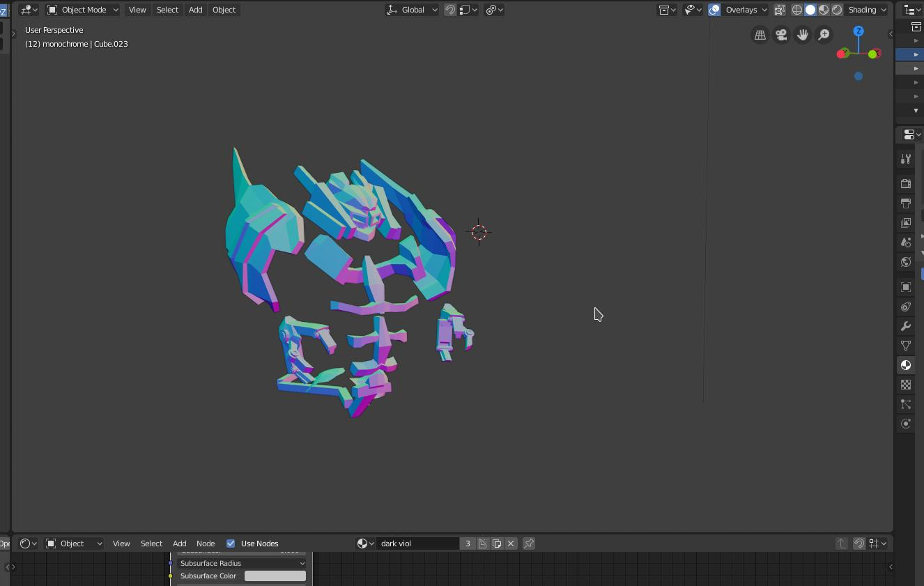
Task: Duplicate the dark viol material
Action: tap(497, 543)
